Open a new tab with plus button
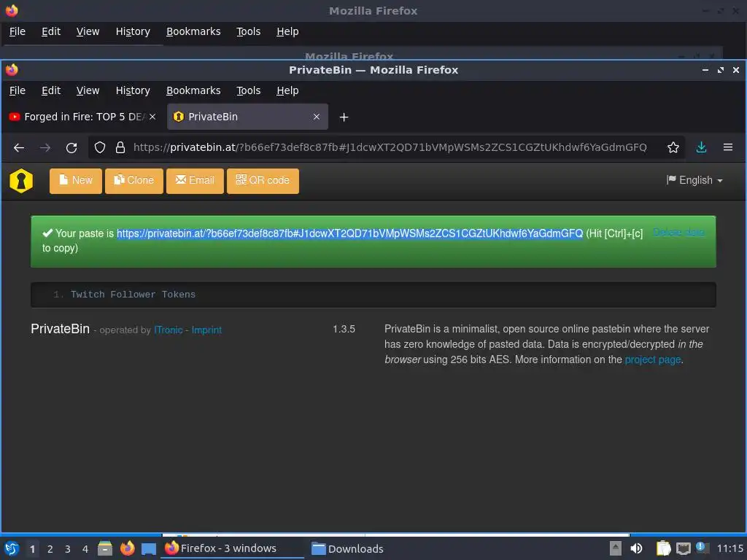This screenshot has height=560, width=747. (x=344, y=117)
